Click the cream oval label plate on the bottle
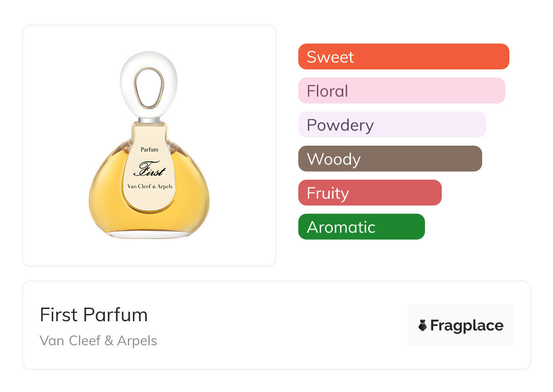Viewport: 553px width, 392px height. coord(149,168)
